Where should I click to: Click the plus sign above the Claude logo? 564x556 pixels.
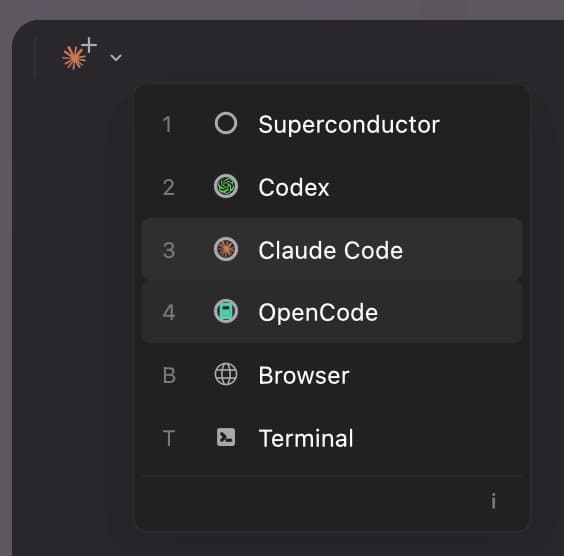[89, 45]
